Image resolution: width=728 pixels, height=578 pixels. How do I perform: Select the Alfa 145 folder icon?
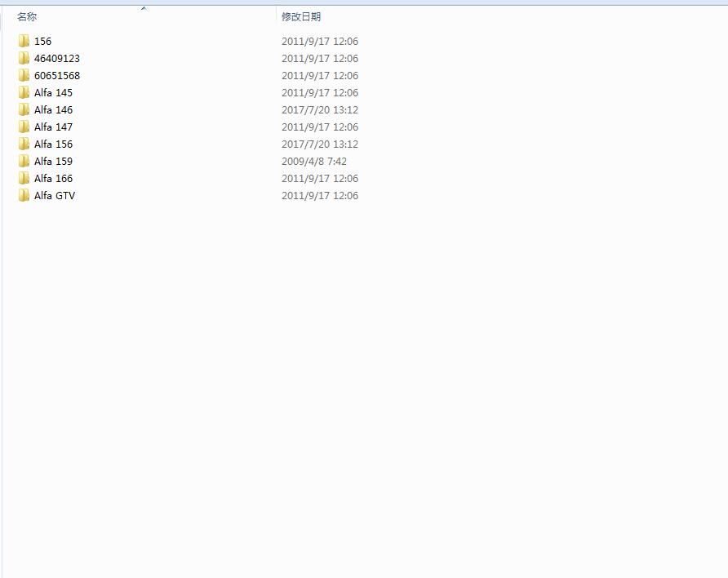coord(24,92)
